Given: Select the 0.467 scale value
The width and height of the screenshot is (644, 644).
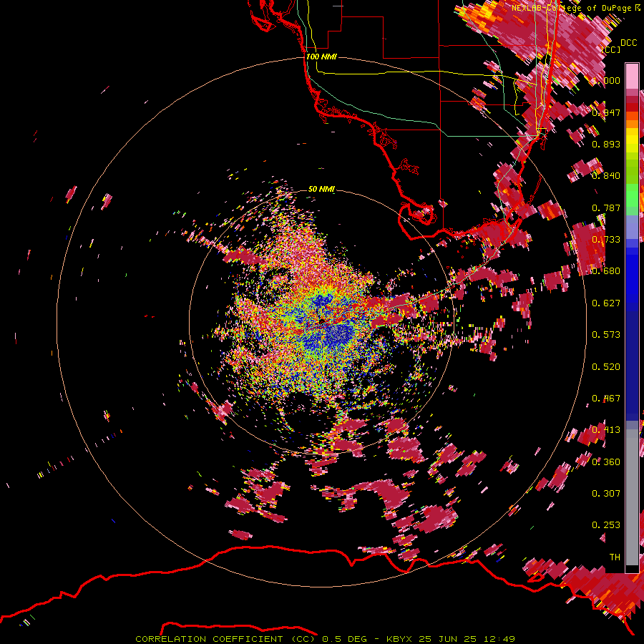Looking at the screenshot, I should pyautogui.click(x=606, y=399).
